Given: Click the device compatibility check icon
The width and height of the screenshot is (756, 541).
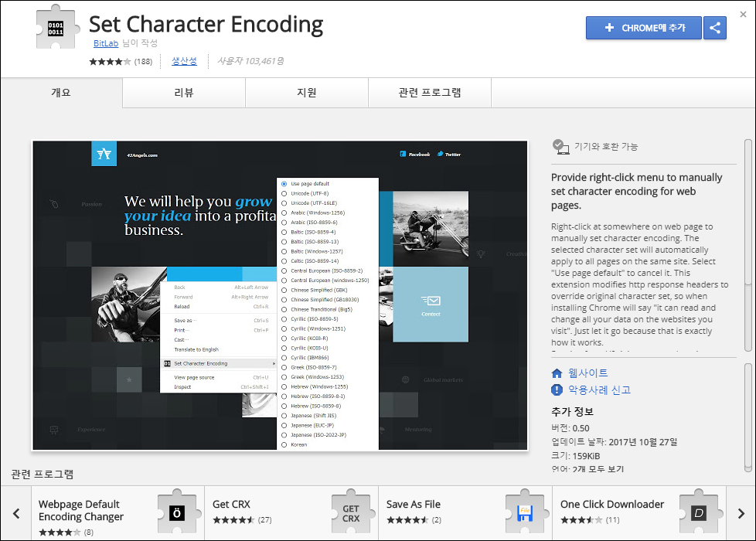Looking at the screenshot, I should click(x=560, y=147).
